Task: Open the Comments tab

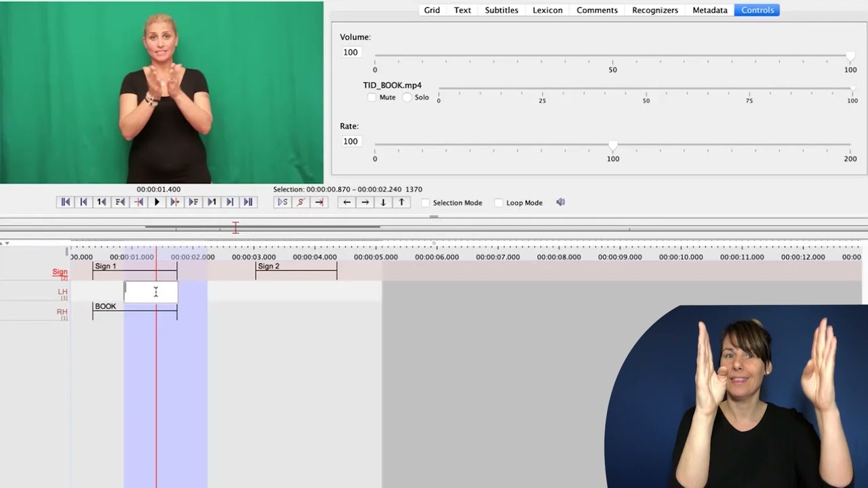Action: click(597, 10)
